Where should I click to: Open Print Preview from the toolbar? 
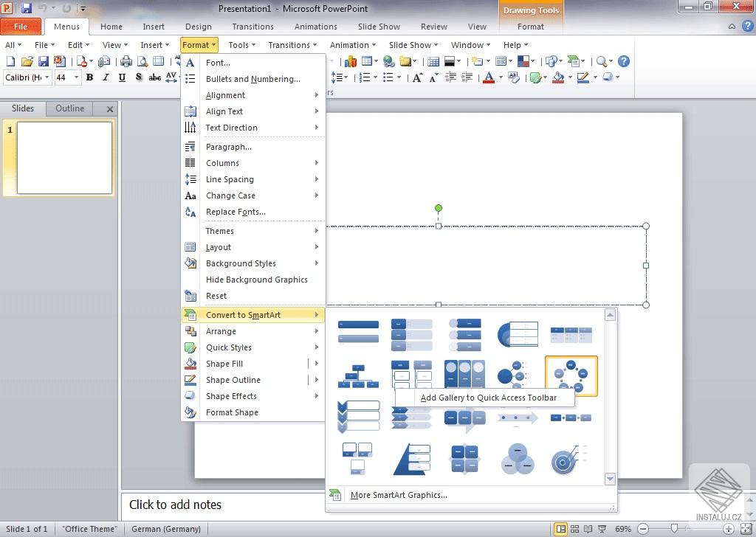point(142,61)
